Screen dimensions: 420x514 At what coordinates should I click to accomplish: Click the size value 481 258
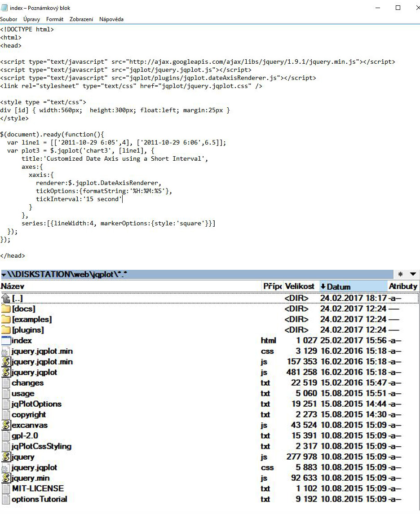point(302,373)
